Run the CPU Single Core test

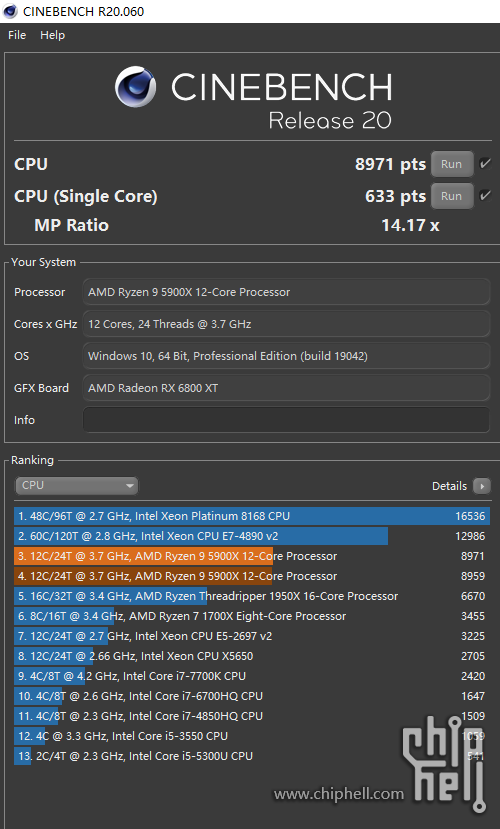click(x=451, y=196)
